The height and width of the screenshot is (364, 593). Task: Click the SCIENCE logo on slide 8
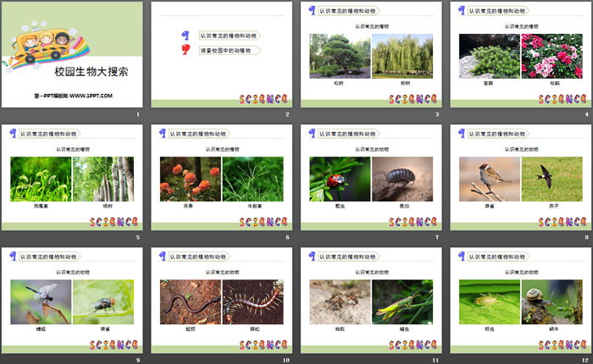[x=563, y=222]
